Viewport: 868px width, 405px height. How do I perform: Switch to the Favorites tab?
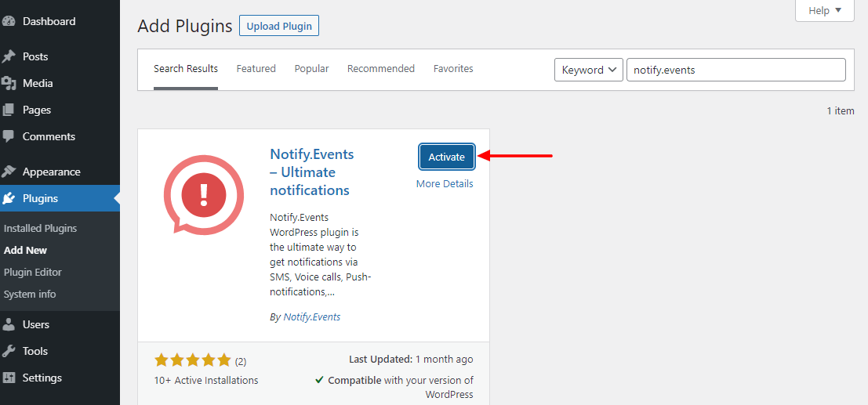(453, 69)
